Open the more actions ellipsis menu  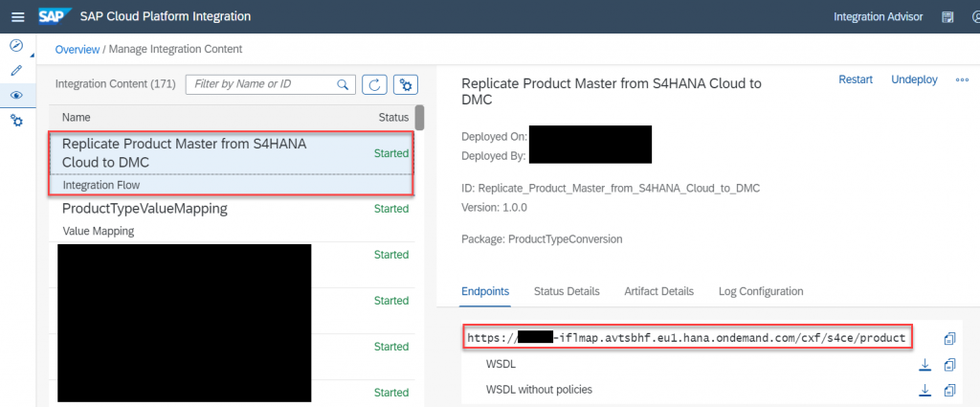962,80
